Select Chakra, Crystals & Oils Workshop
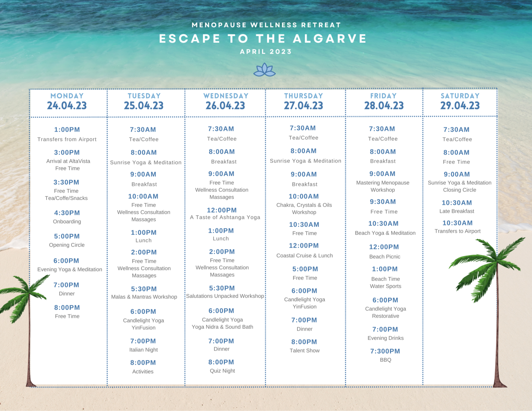This screenshot has width=532, height=411. point(304,209)
